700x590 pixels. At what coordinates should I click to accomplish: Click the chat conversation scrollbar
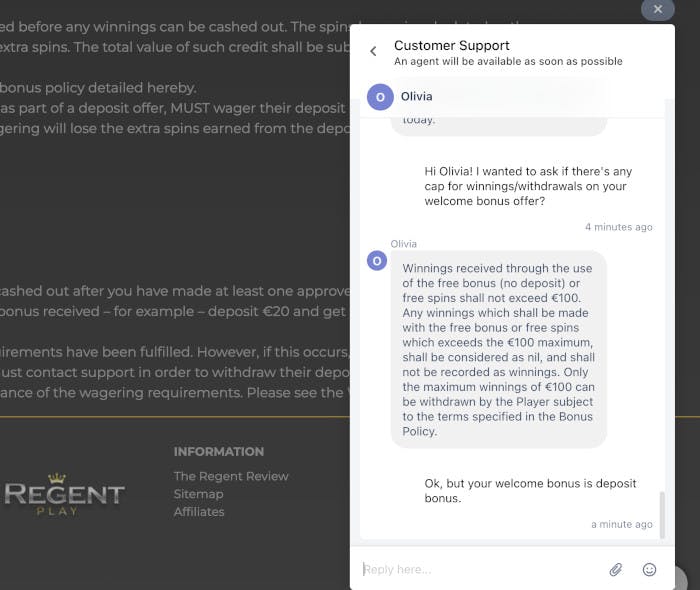tap(662, 515)
